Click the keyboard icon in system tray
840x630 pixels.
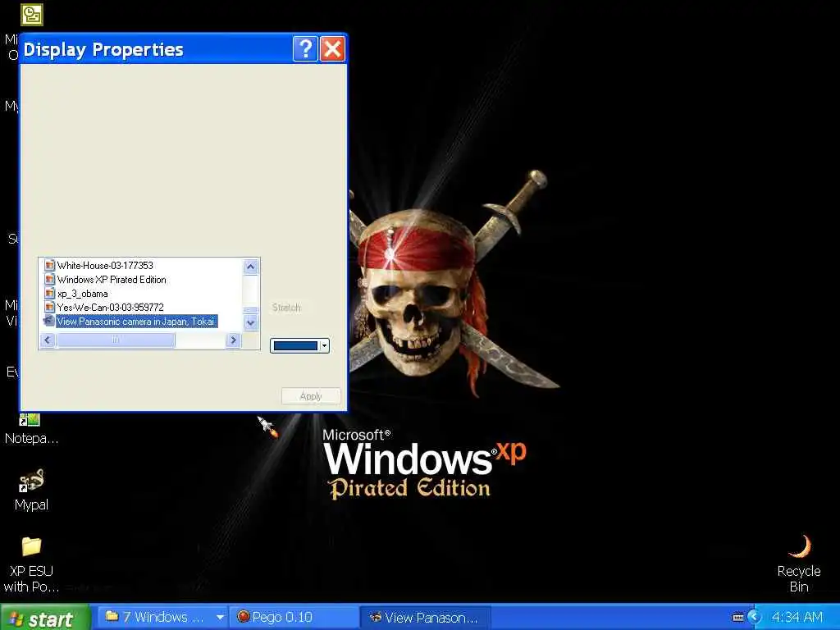click(x=737, y=617)
